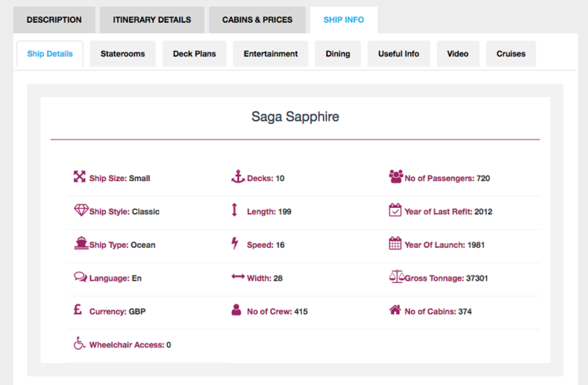
Task: Click the 'Ship Style: Classic' text
Action: click(x=124, y=212)
